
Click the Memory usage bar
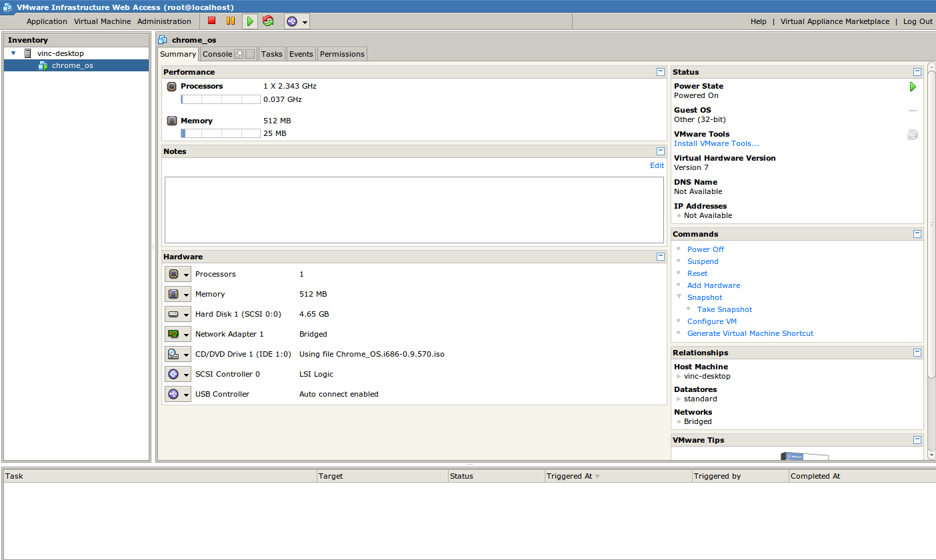pos(221,133)
